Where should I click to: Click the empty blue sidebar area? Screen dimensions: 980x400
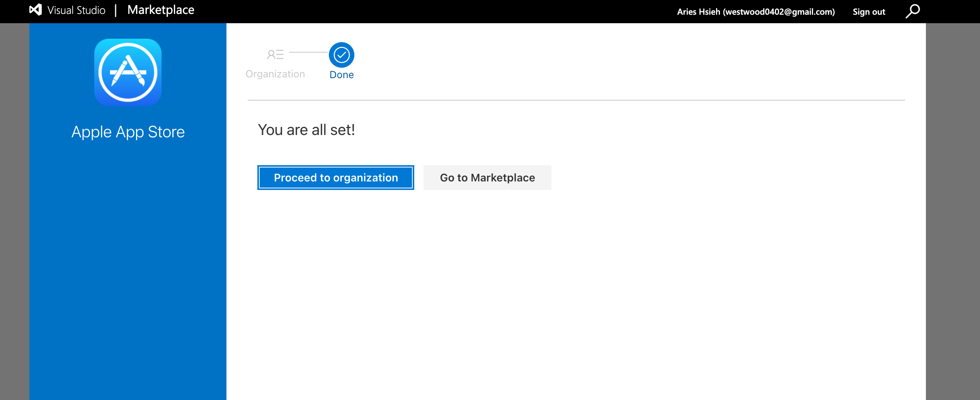tap(128, 271)
